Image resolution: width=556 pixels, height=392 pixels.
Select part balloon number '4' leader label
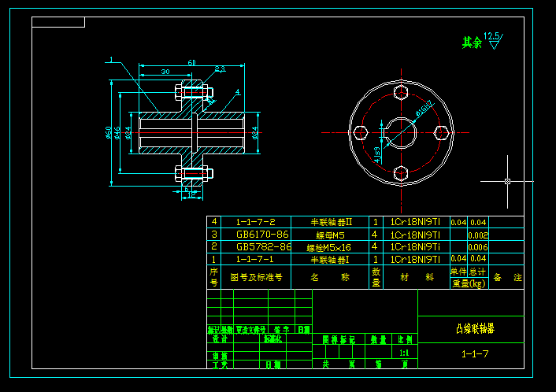point(238,92)
